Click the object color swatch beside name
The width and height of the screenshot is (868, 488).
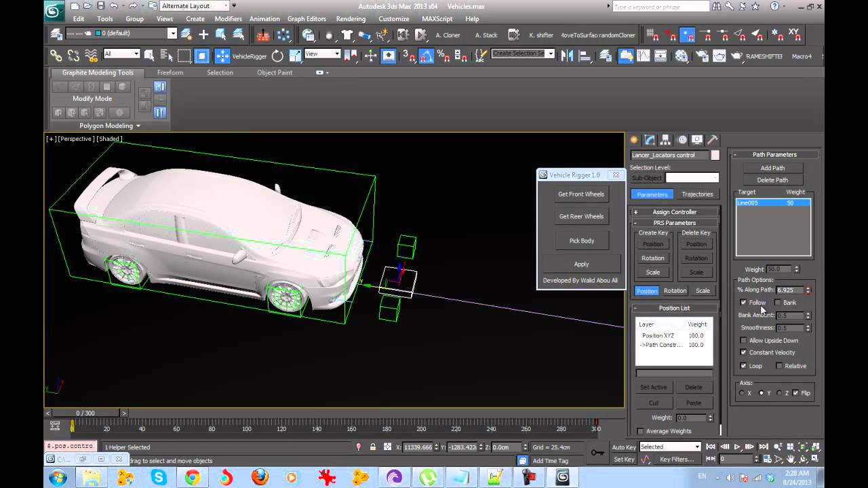click(715, 155)
